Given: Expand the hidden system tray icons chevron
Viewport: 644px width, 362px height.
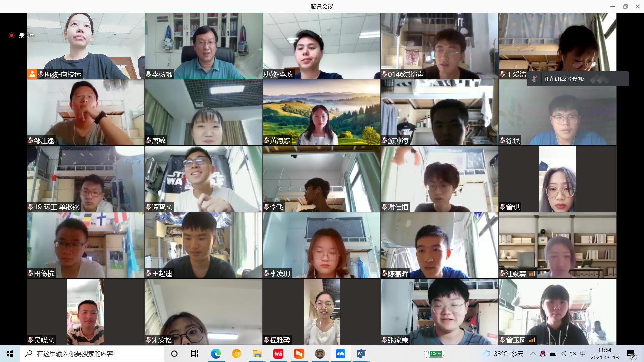Looking at the screenshot, I should 533,354.
